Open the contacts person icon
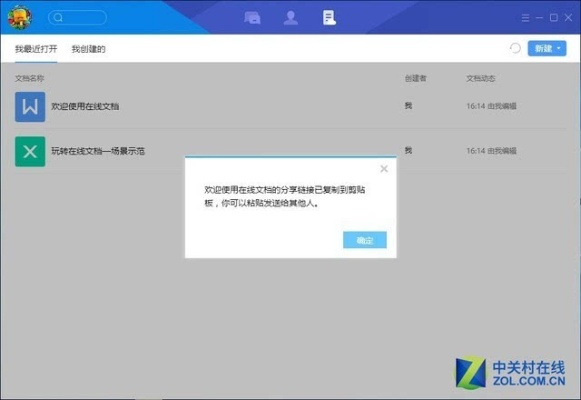The height and width of the screenshot is (400, 581). coord(290,17)
